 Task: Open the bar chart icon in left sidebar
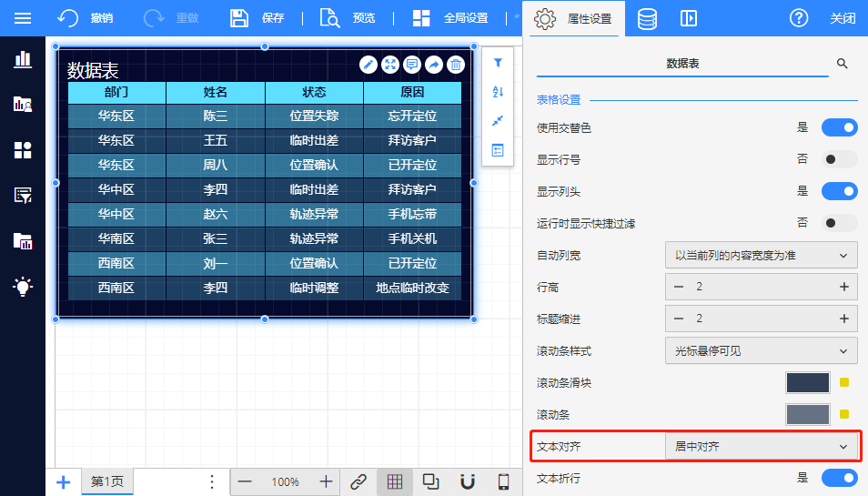click(23, 59)
